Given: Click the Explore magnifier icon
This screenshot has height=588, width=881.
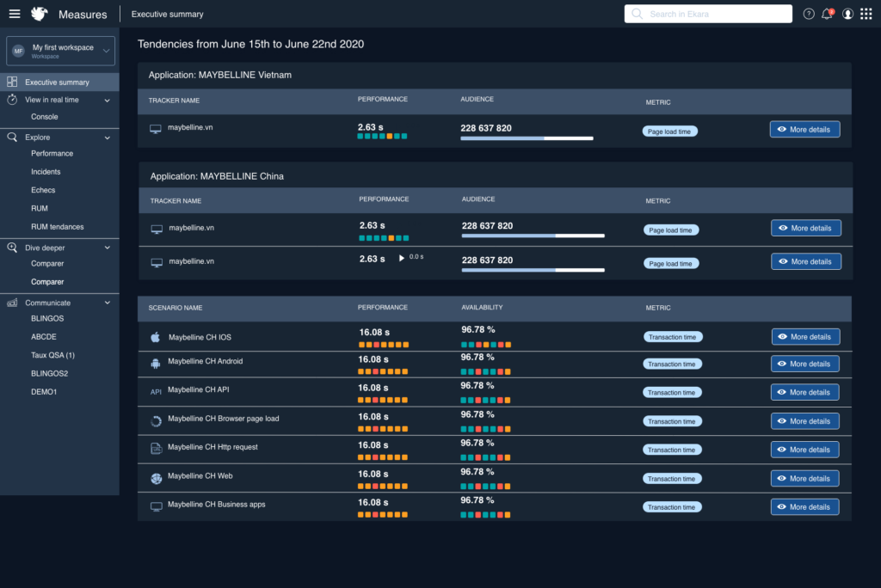Looking at the screenshot, I should pos(12,137).
